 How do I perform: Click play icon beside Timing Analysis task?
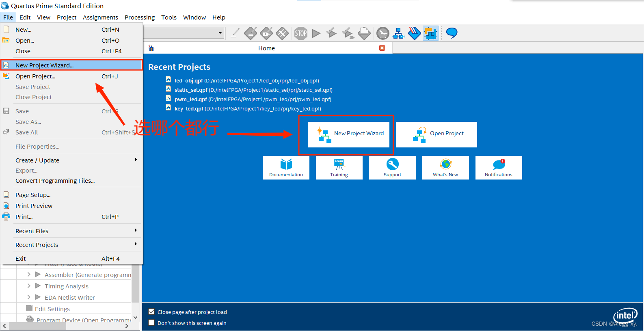click(38, 286)
